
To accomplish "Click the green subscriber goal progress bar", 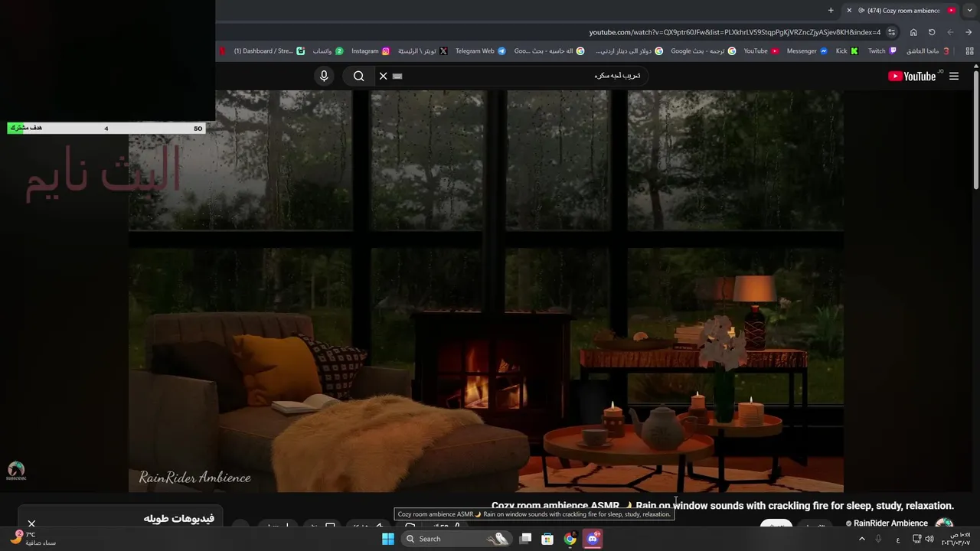I will click(x=106, y=129).
